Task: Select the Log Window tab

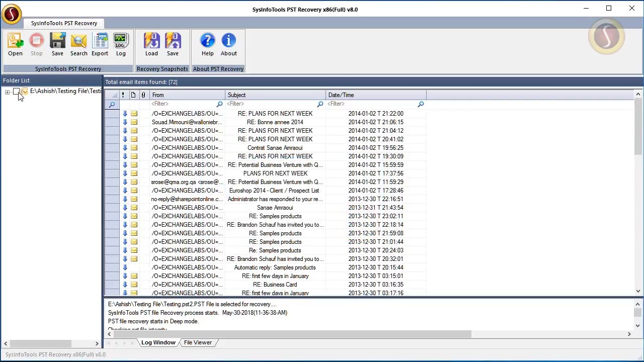Action: click(158, 342)
